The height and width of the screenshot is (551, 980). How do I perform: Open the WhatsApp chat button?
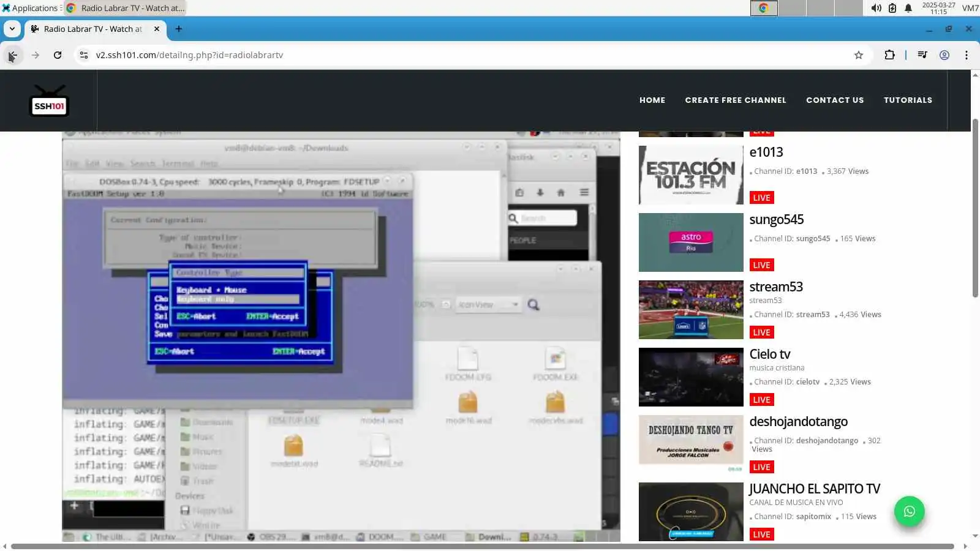909,511
